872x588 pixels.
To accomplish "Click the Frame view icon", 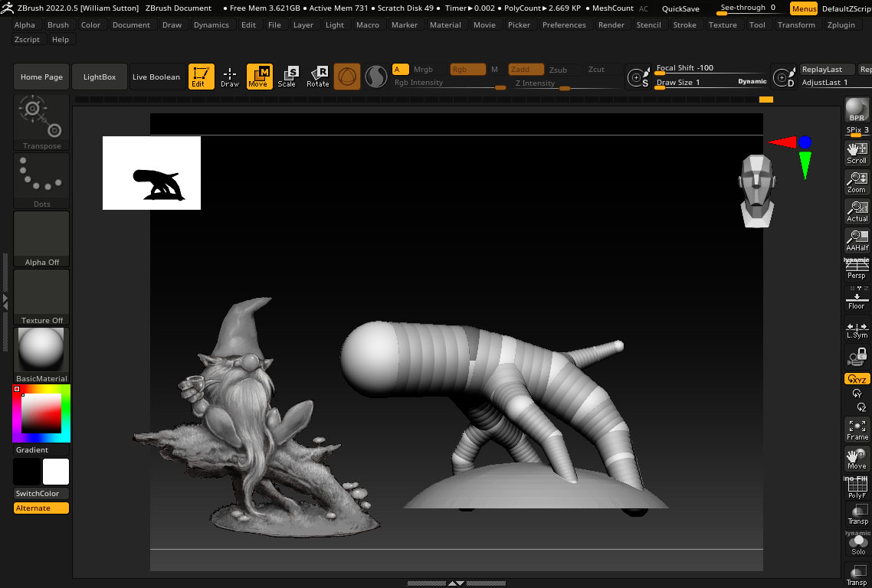I will pyautogui.click(x=857, y=430).
